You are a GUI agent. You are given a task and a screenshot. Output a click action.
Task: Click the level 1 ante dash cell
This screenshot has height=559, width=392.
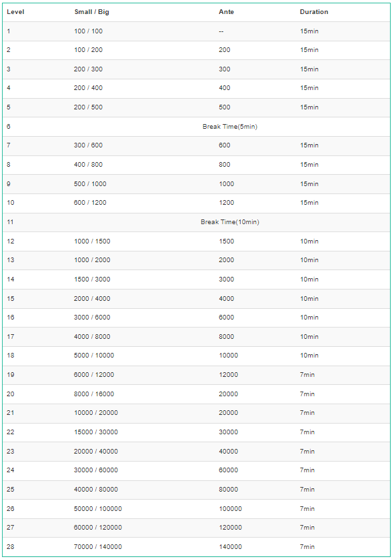[x=221, y=31]
